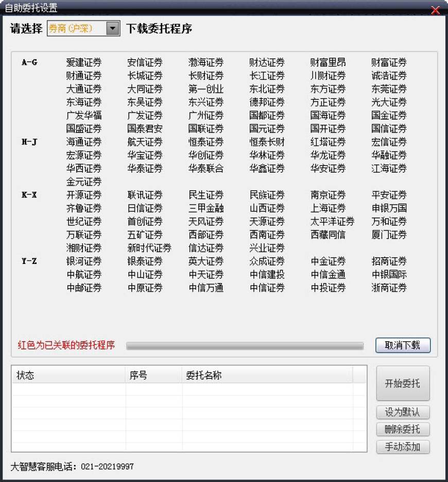Select 东吴证券 entry
Viewport: 448px width, 482px height.
click(145, 102)
